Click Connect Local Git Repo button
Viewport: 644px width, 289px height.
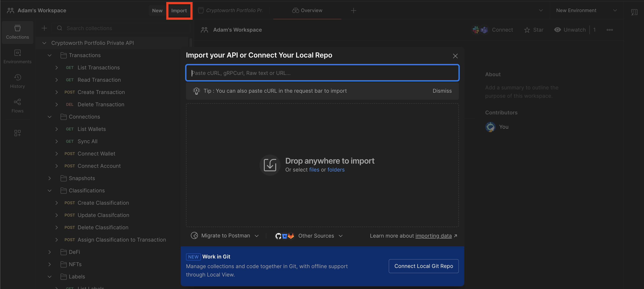point(424,266)
